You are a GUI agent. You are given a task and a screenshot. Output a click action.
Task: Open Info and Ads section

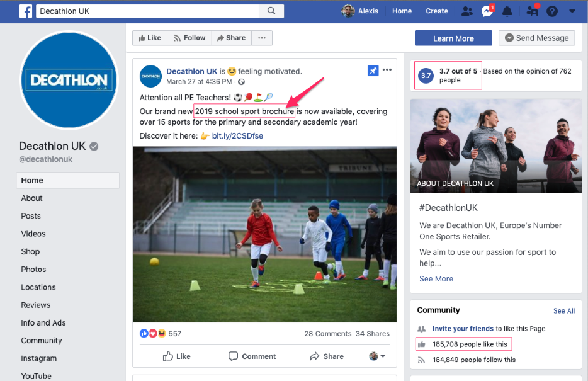coord(43,323)
